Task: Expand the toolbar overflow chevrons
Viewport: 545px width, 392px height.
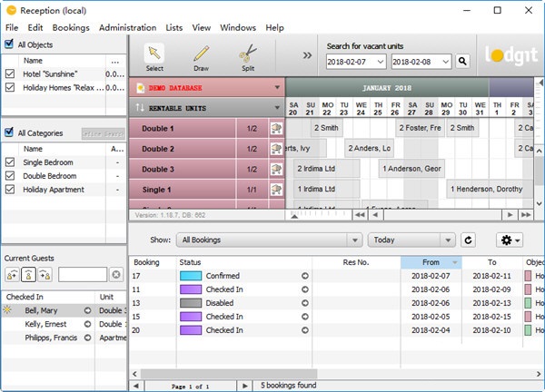Action: click(x=307, y=55)
